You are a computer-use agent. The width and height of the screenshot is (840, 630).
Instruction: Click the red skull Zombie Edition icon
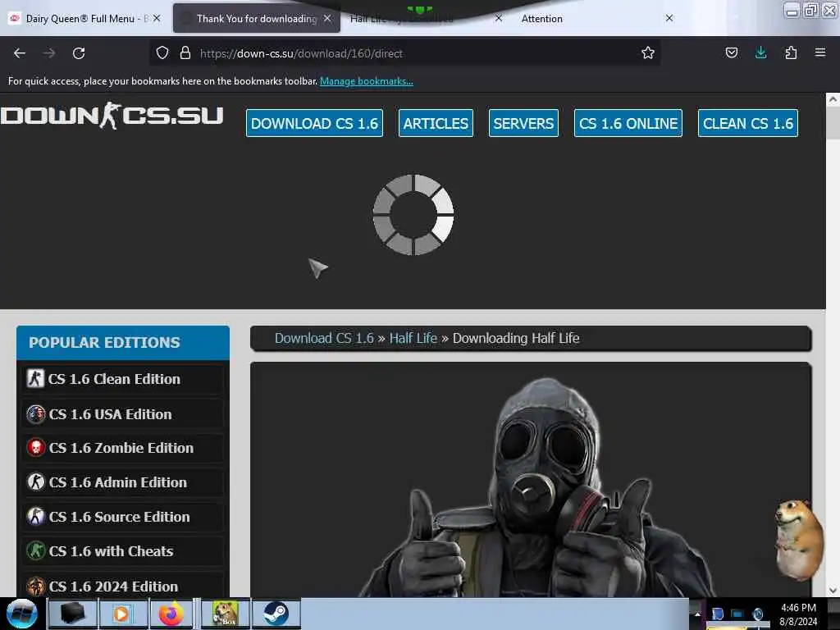(36, 448)
